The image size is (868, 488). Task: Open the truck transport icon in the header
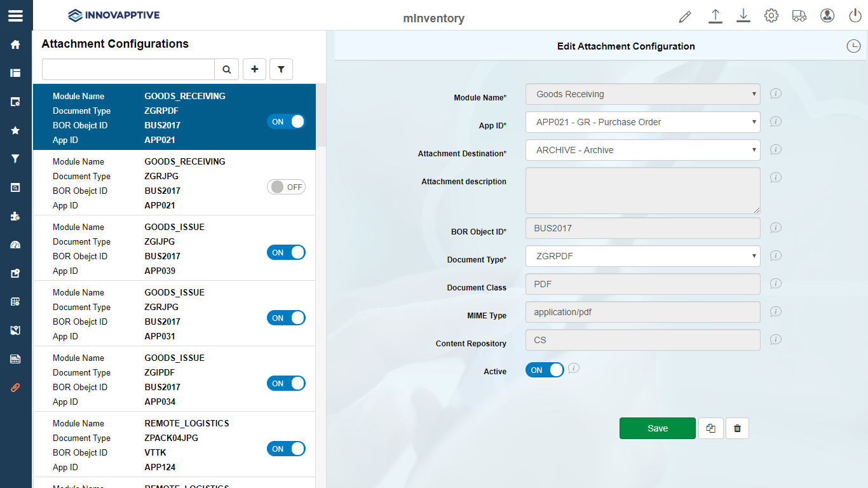(799, 15)
